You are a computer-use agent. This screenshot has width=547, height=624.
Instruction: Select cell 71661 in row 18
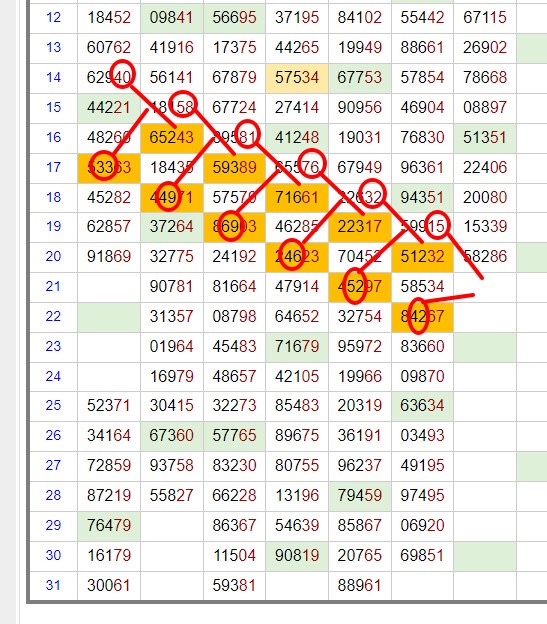(x=297, y=198)
